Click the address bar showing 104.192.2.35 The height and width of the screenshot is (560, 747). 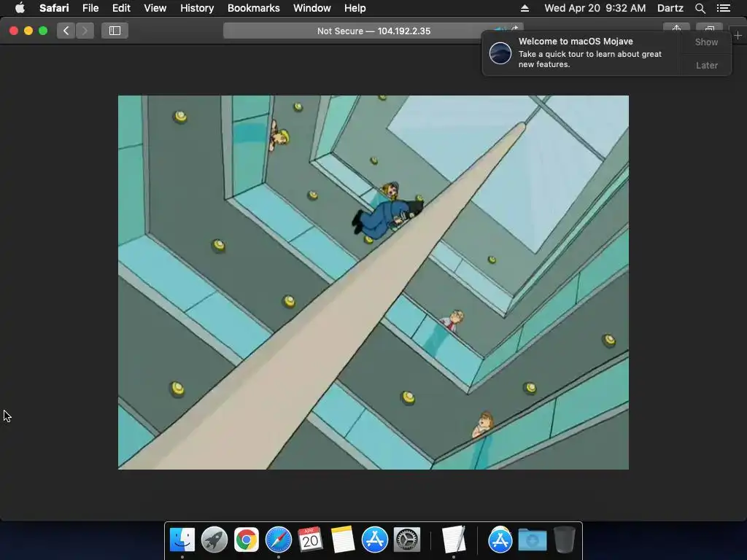[373, 31]
